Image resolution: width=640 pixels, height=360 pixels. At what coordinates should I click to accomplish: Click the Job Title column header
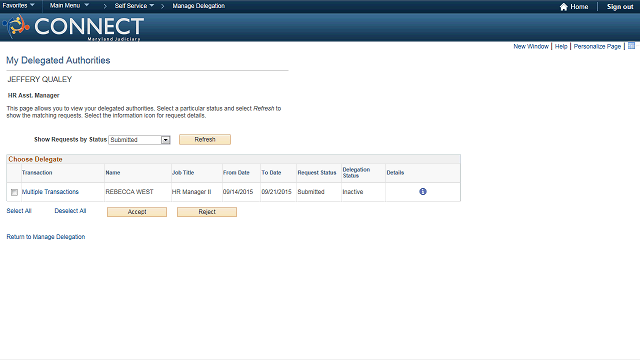(183, 173)
